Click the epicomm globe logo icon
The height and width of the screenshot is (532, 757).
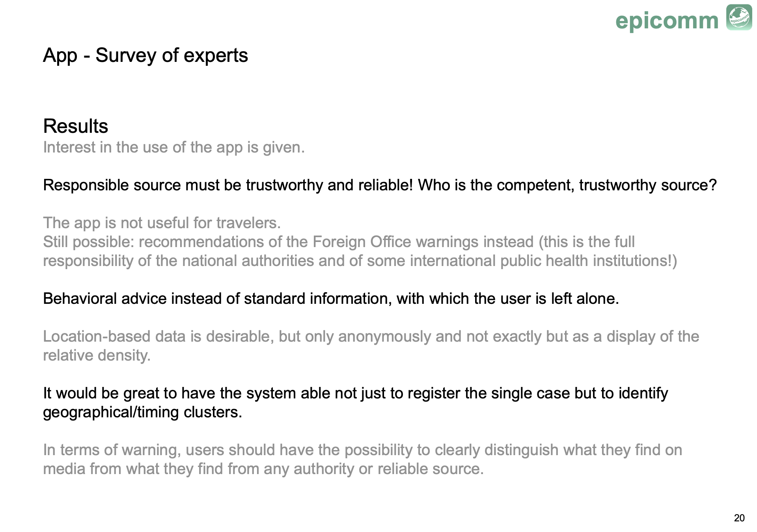click(739, 18)
